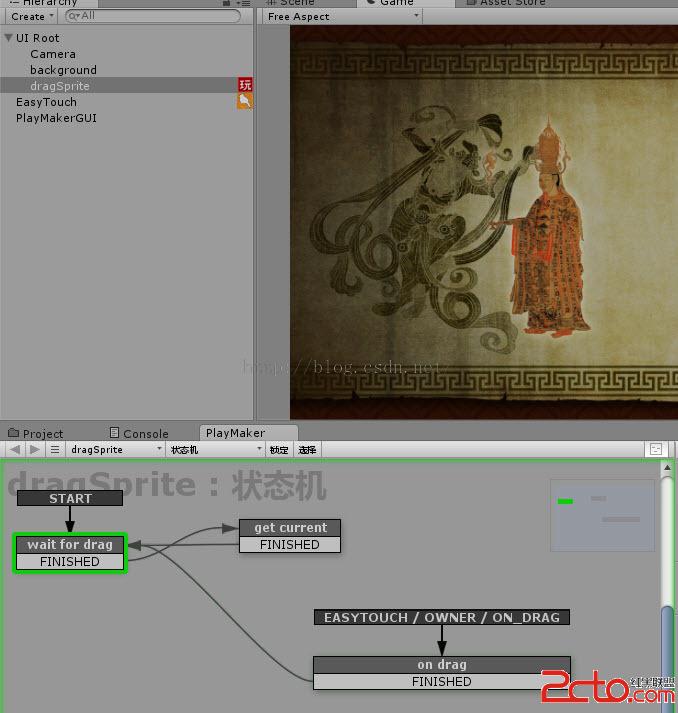This screenshot has width=678, height=713.
Task: Go back in PlayMaker selection history
Action: (15, 450)
